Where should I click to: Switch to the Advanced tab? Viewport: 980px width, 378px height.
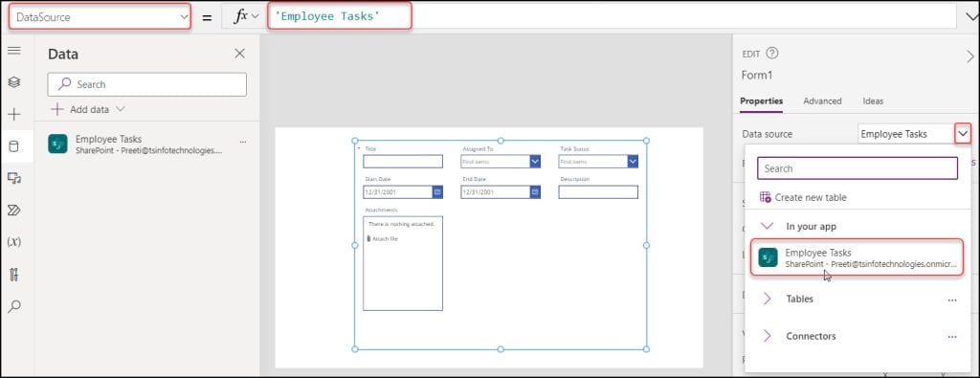coord(822,100)
